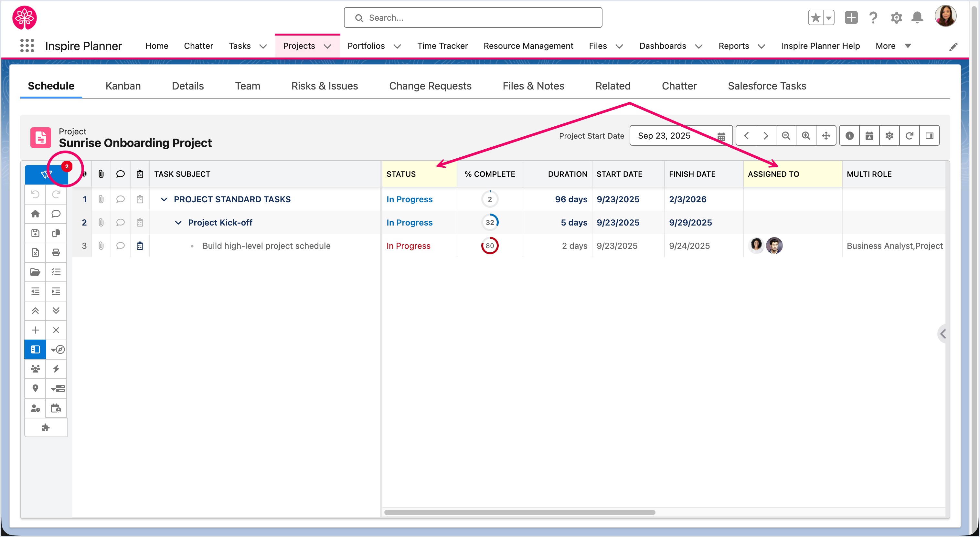Click the save floppy disk icon
This screenshot has height=537, width=980.
pos(35,233)
